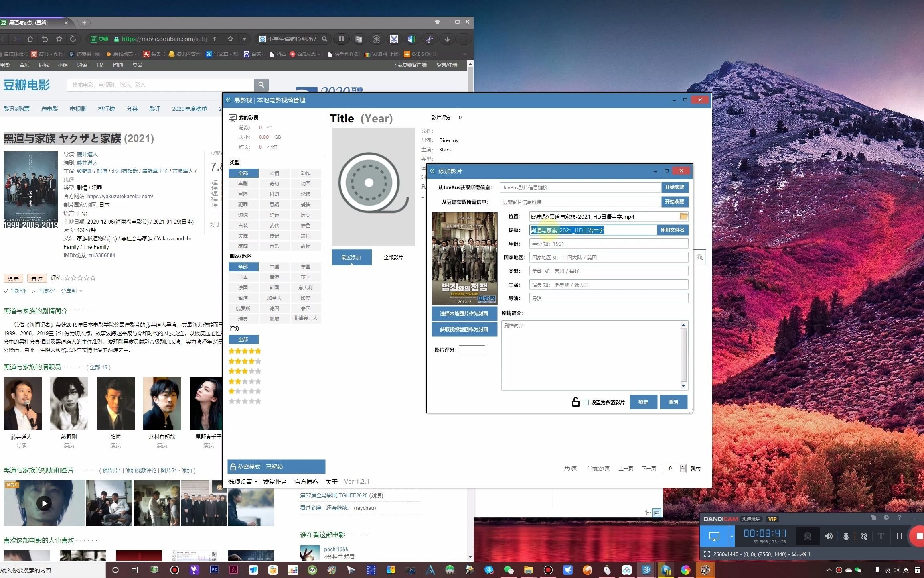Click Douban search magnifier button

261,85
